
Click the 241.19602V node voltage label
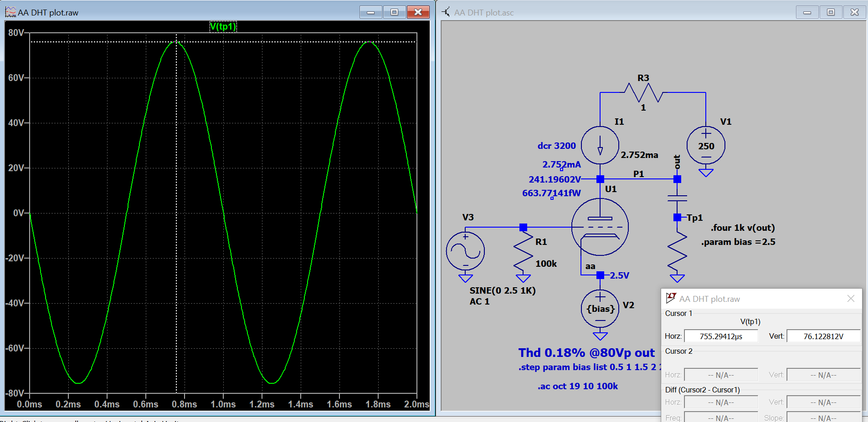pos(555,179)
